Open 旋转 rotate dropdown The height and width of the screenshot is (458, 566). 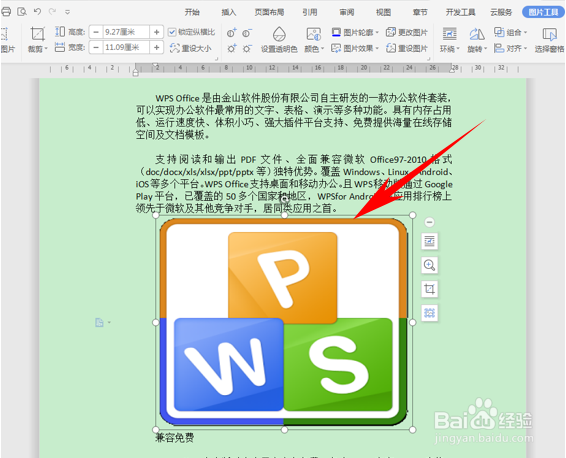(477, 40)
